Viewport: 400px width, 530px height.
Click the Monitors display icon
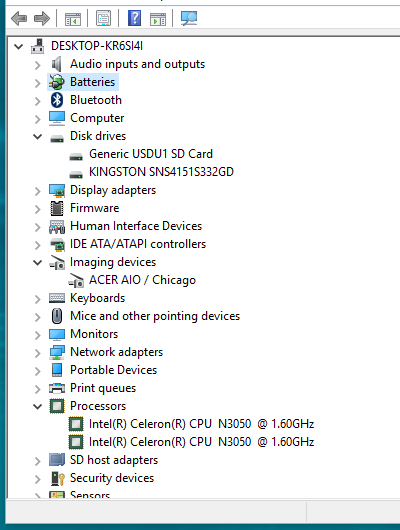tap(57, 335)
